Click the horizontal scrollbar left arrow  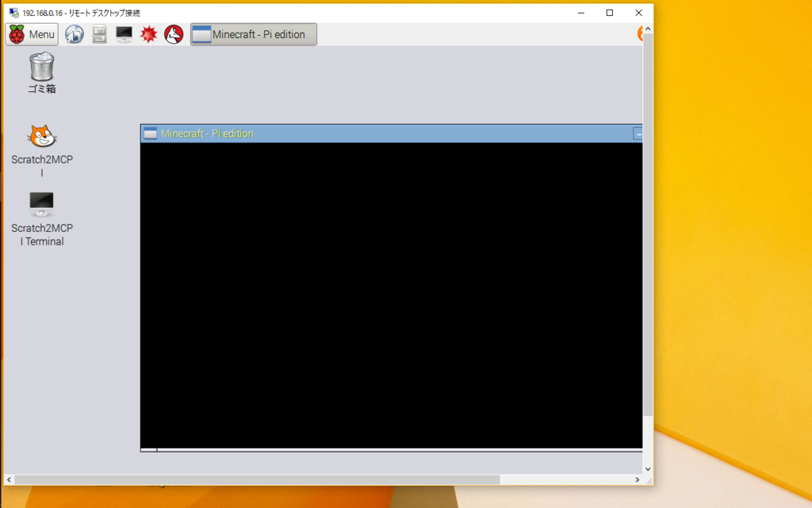9,479
